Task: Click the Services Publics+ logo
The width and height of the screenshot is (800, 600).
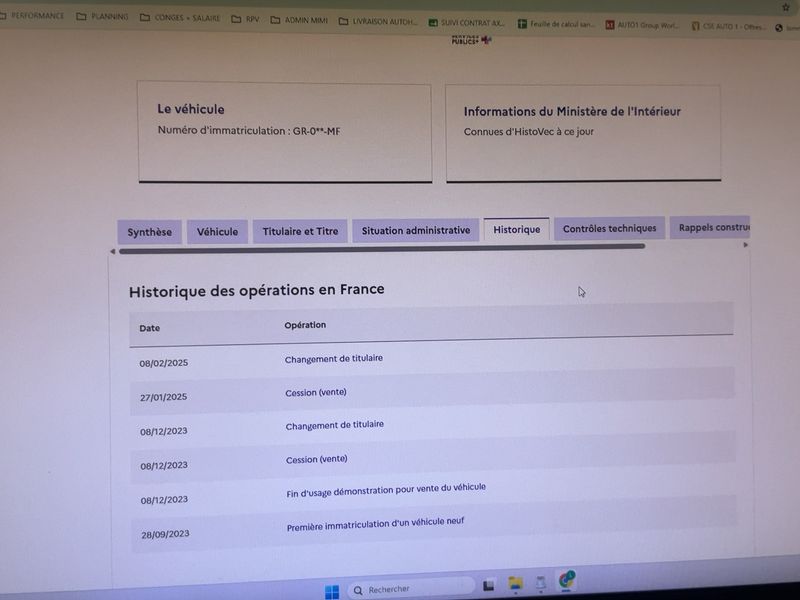Action: (x=471, y=40)
